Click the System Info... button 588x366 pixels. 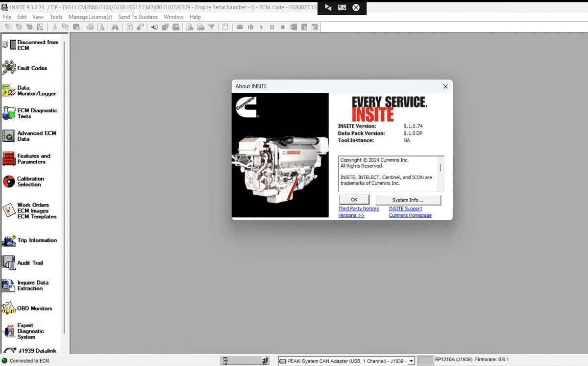(x=408, y=200)
